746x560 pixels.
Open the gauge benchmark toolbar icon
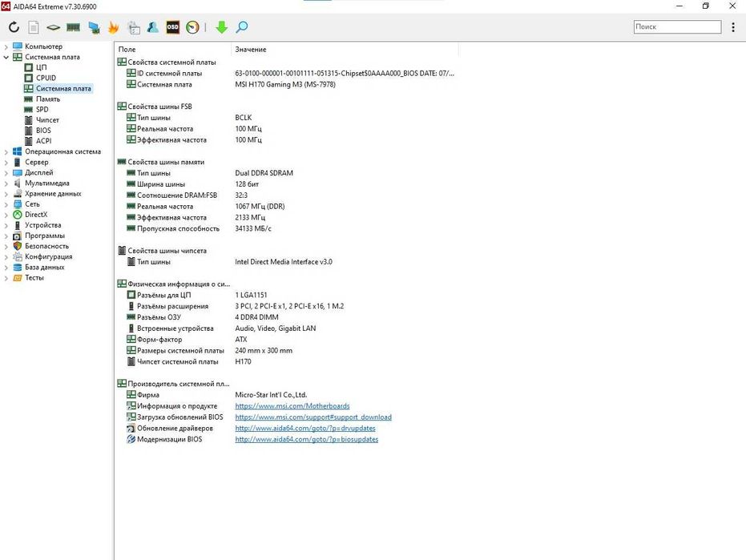click(192, 27)
